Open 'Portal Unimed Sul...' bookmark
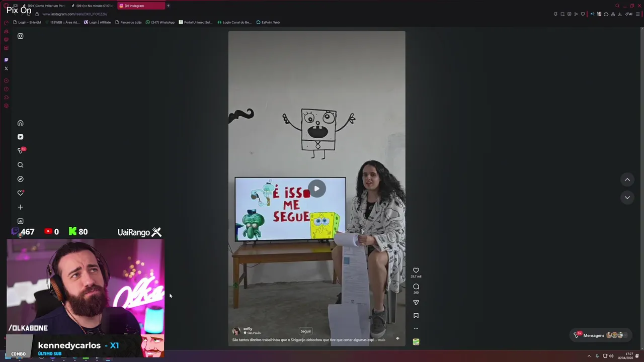This screenshot has width=644, height=362. tap(196, 22)
